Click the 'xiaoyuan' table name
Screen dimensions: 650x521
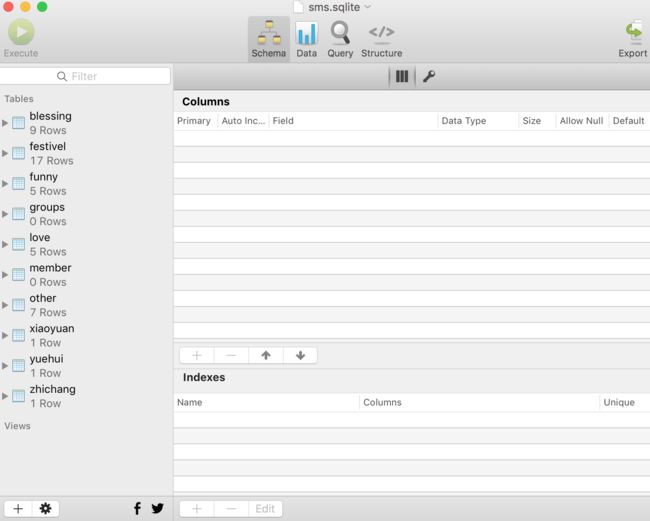[x=52, y=329]
